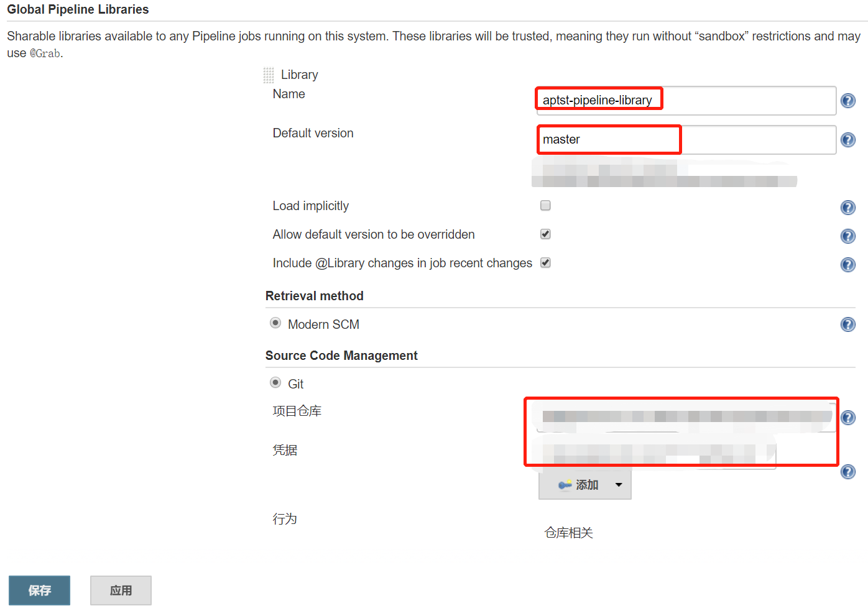
Task: Grab the Library drag handle icon
Action: [x=269, y=75]
